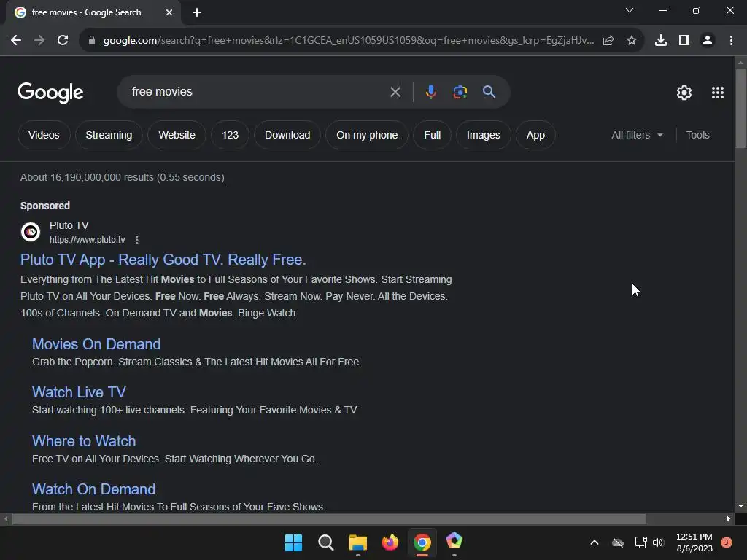The width and height of the screenshot is (747, 560).
Task: Open the network display tray icon
Action: click(x=640, y=542)
